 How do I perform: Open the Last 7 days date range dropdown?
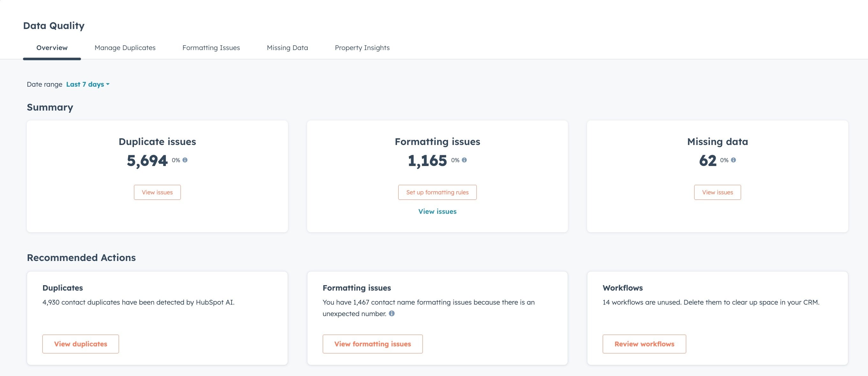click(88, 84)
